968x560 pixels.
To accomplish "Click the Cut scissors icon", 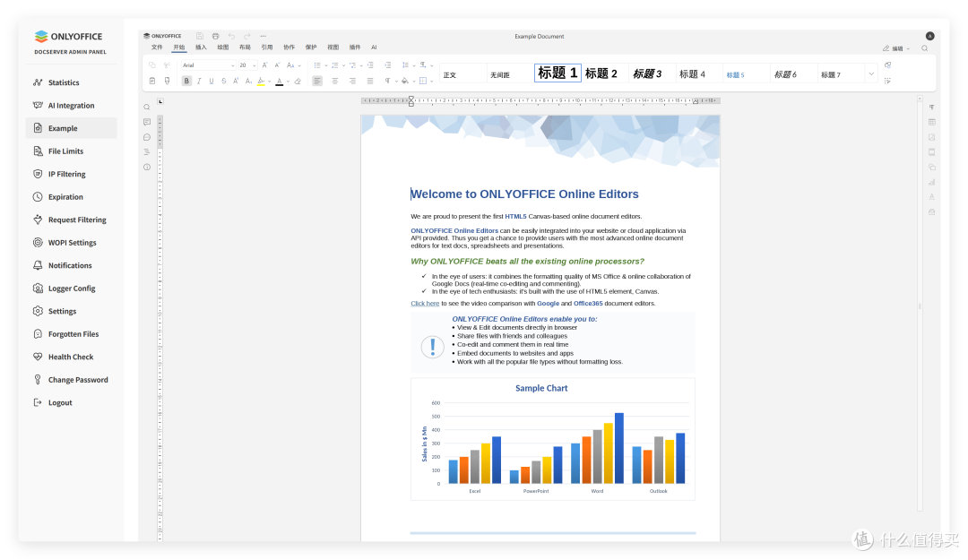I will click(167, 65).
